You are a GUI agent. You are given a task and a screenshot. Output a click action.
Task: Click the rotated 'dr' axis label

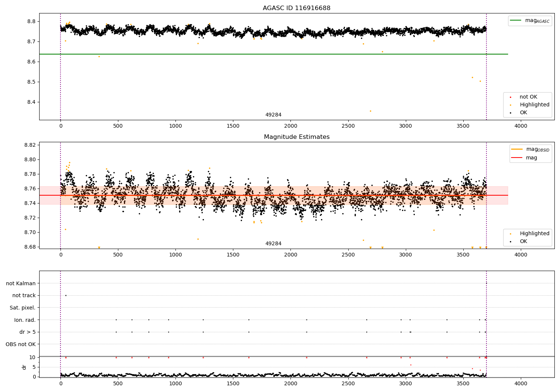(24, 367)
